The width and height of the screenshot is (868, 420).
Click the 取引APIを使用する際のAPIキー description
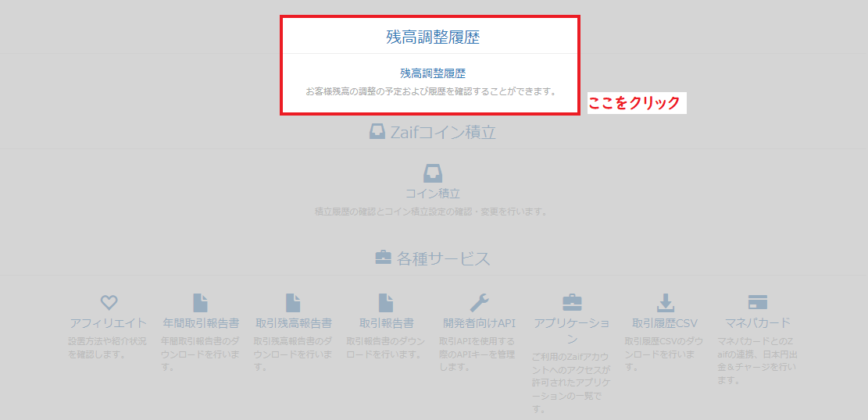(477, 354)
